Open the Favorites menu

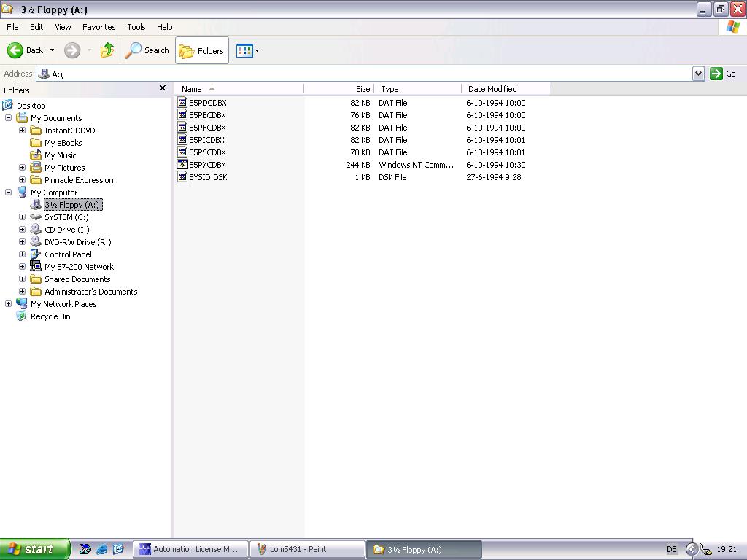(x=98, y=27)
